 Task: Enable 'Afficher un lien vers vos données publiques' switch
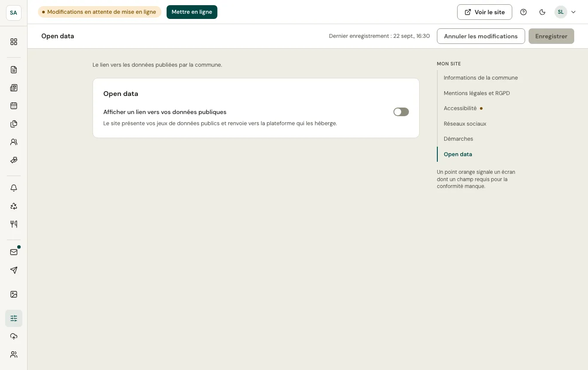[401, 112]
